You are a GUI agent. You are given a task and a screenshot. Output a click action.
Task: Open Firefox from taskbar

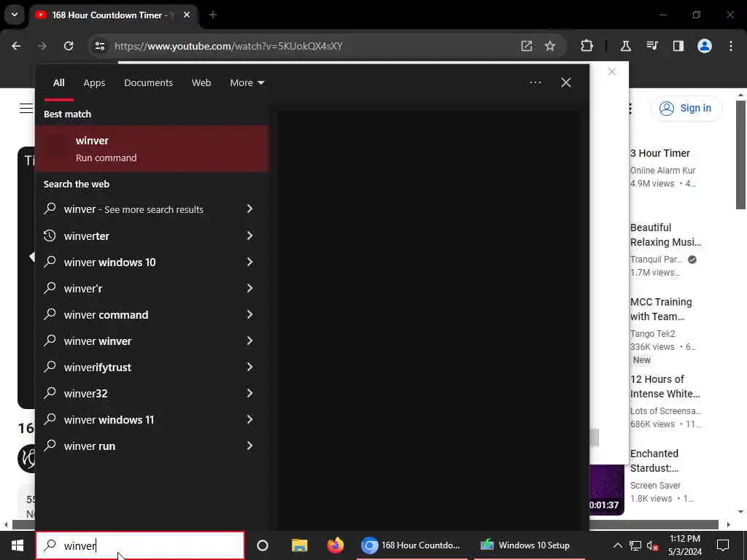click(x=336, y=545)
